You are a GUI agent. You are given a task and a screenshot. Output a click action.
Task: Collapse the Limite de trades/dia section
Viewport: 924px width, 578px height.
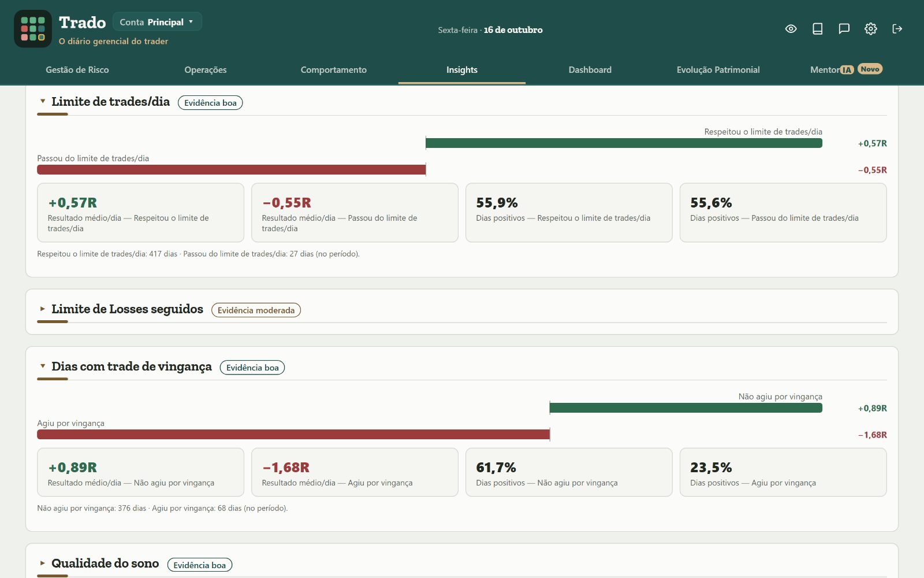[x=43, y=101]
